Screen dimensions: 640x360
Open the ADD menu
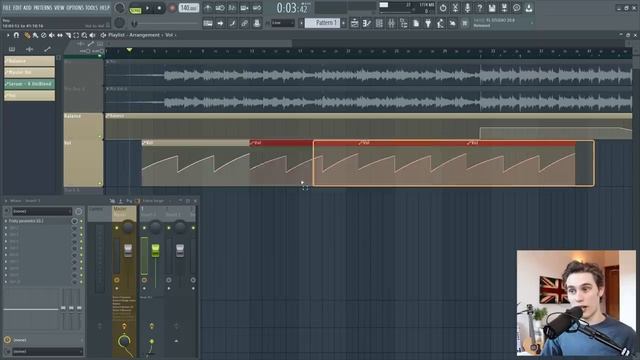27,8
